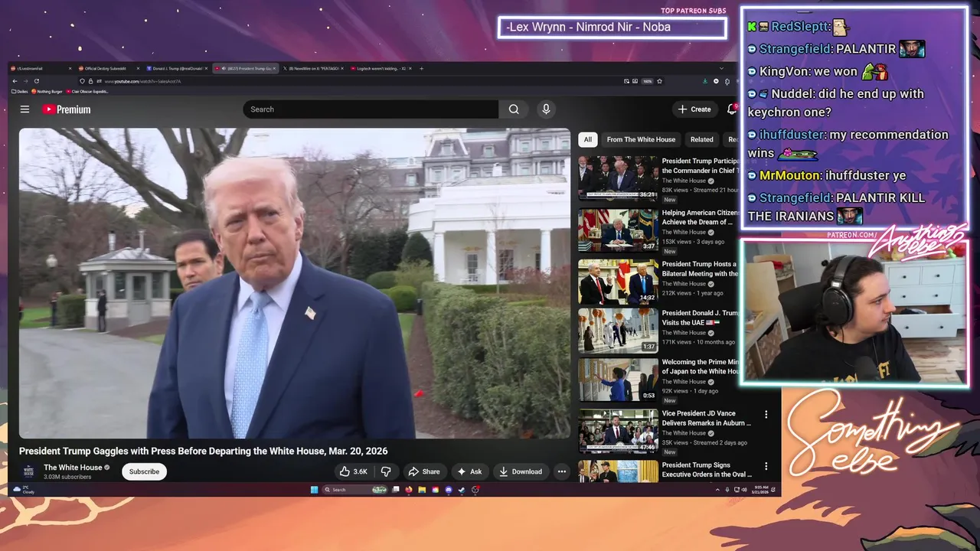The image size is (980, 551).
Task: Click username KingVon in stream chat
Action: (783, 71)
